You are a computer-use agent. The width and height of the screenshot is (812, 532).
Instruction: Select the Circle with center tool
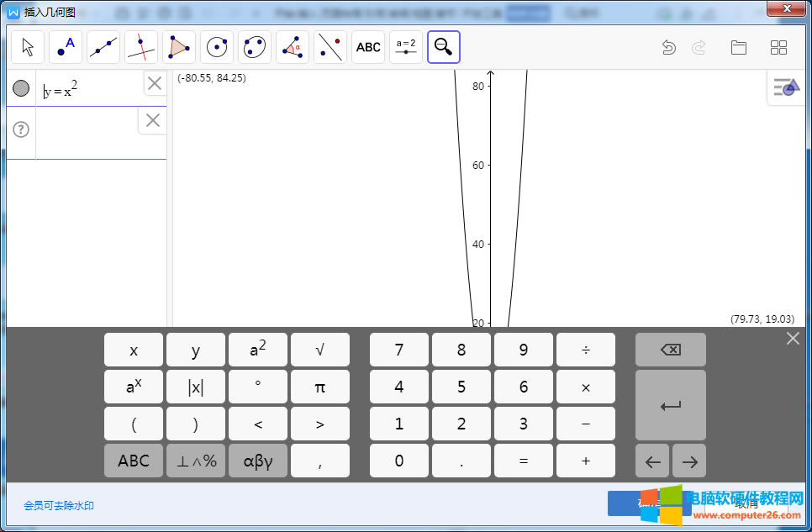217,48
